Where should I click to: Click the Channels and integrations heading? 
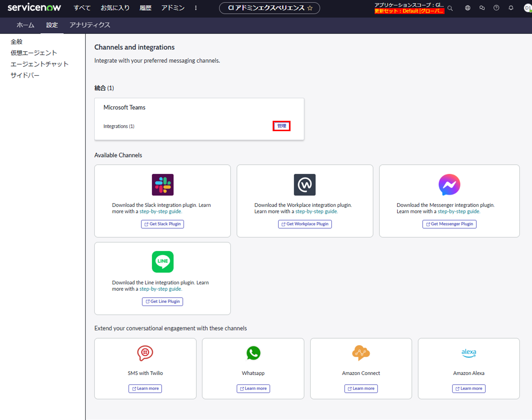pos(134,47)
